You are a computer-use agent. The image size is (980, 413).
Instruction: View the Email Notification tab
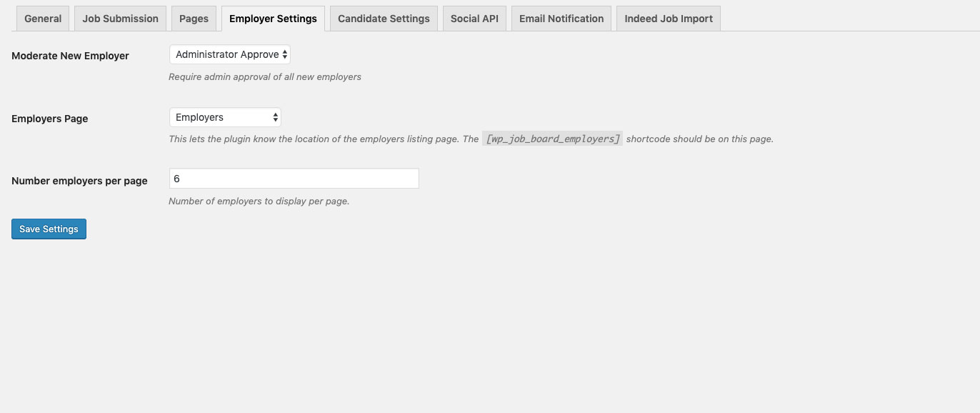561,19
